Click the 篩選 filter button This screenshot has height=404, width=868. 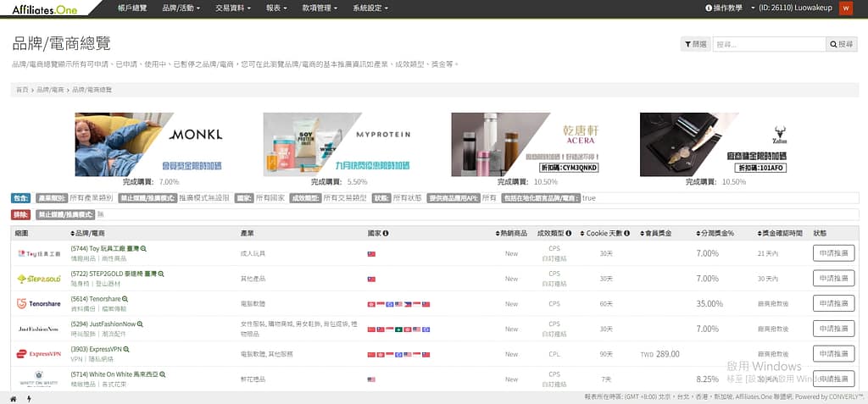click(x=695, y=44)
